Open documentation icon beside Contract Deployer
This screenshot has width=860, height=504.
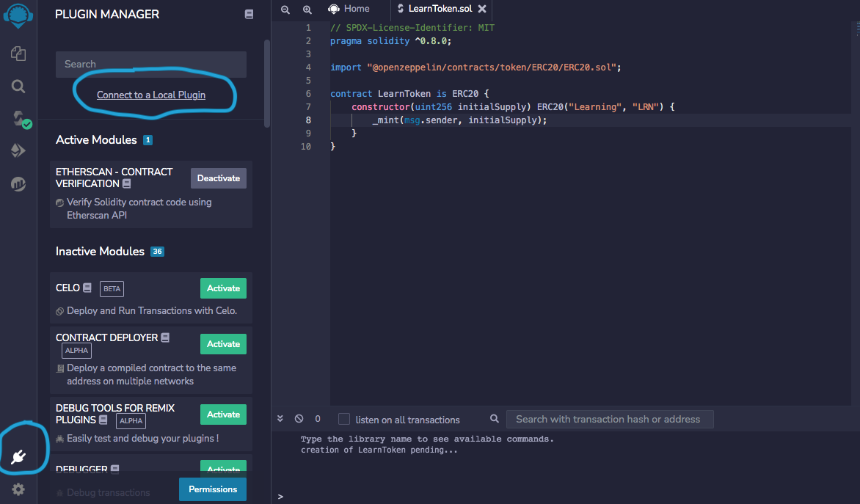click(165, 337)
